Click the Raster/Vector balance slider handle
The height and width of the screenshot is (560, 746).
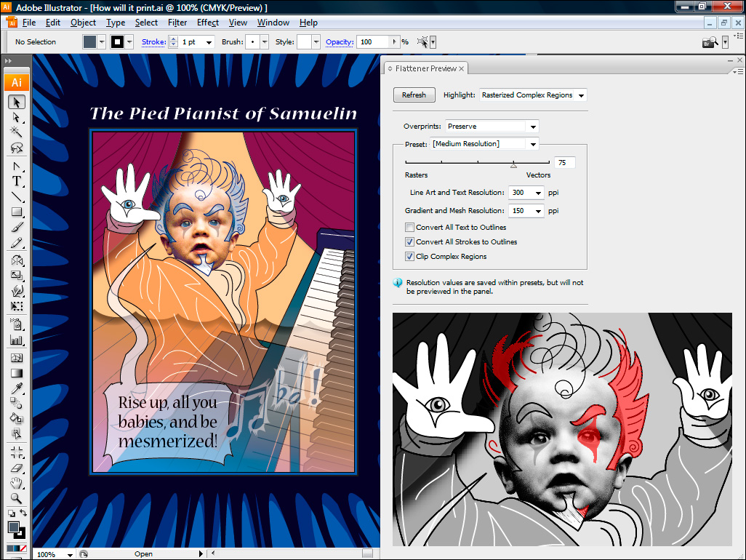coord(513,165)
